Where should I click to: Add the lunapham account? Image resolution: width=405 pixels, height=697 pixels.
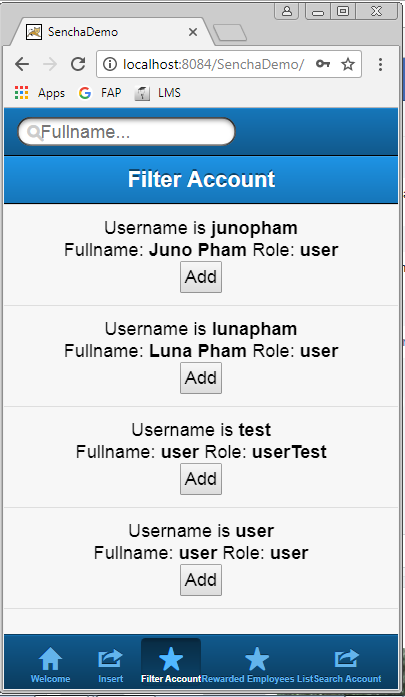(201, 378)
